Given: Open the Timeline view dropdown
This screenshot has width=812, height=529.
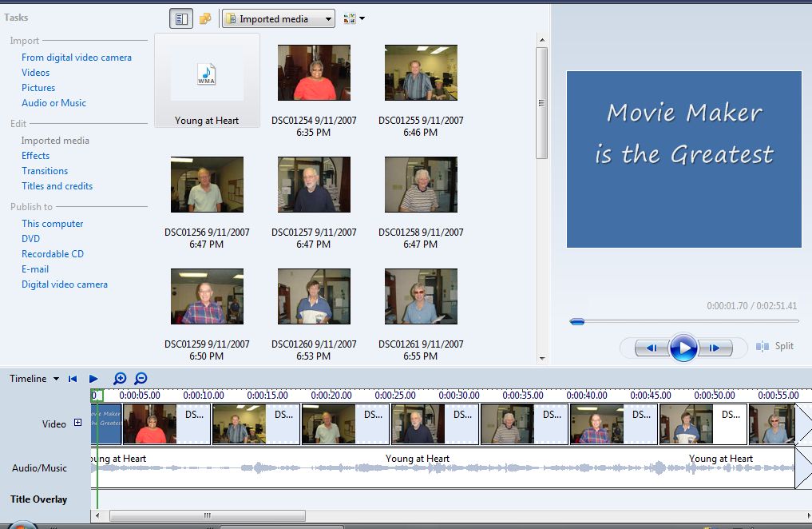Looking at the screenshot, I should tap(34, 379).
